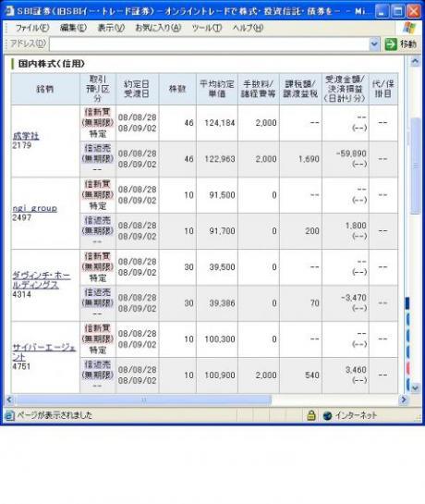
Task: Select the -59,890 settlement loss value
Action: tap(351, 154)
